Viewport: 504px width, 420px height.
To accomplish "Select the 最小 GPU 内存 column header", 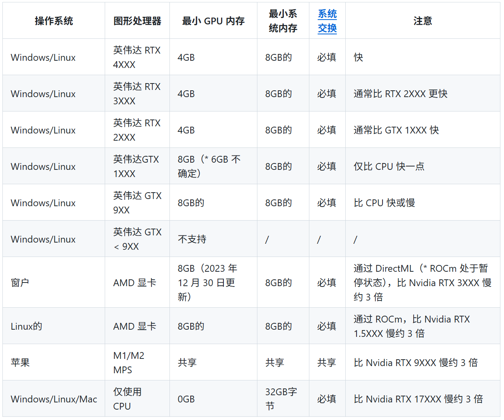I will point(213,21).
